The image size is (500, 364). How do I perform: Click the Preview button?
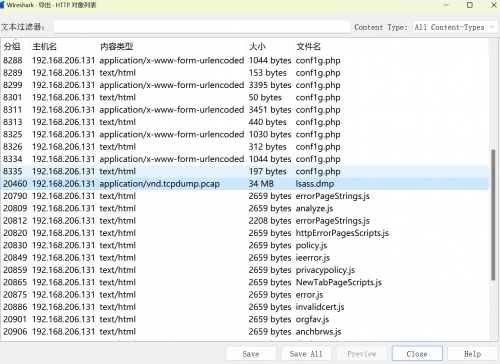point(362,354)
